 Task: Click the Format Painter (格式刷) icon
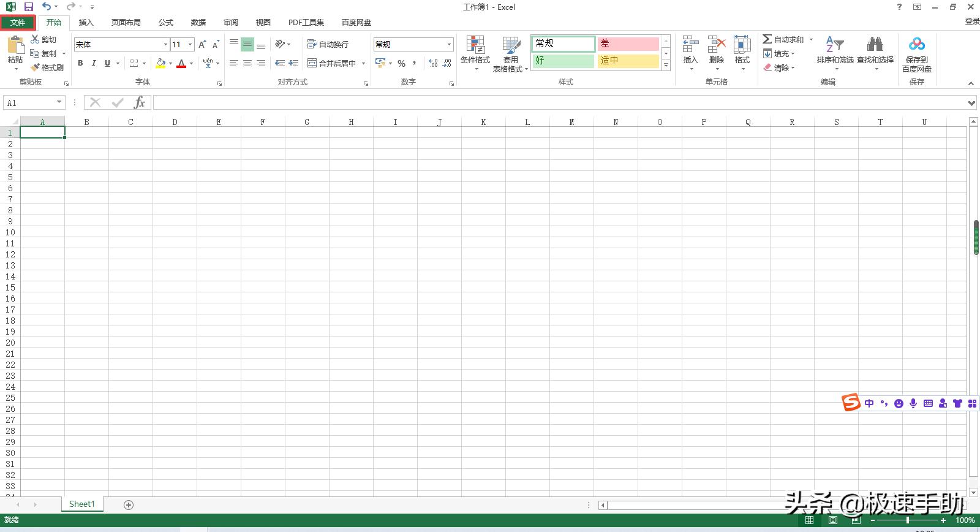(x=36, y=67)
